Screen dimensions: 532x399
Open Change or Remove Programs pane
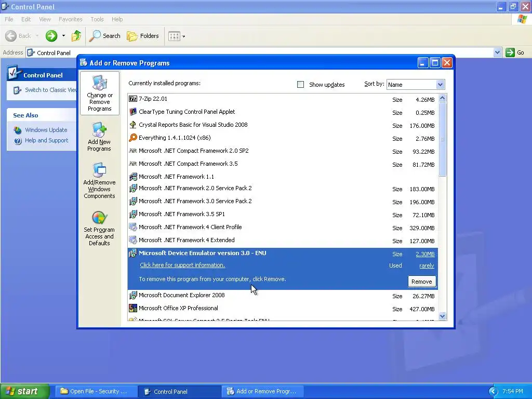99,94
